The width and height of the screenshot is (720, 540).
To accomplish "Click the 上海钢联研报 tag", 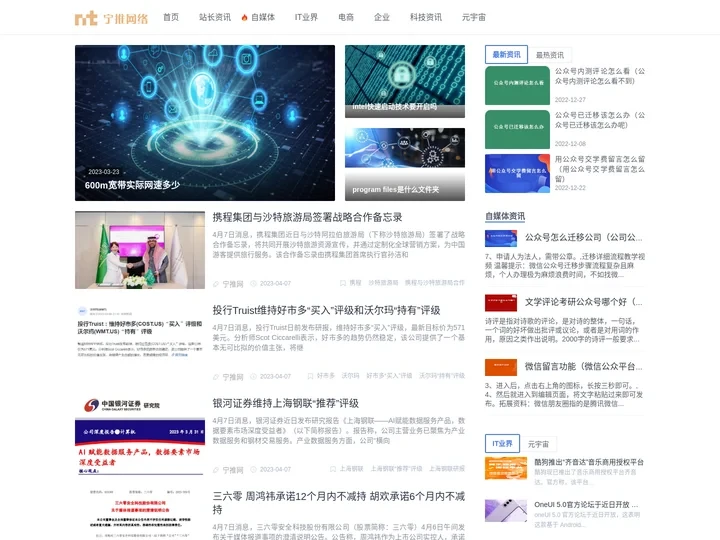I will (447, 469).
